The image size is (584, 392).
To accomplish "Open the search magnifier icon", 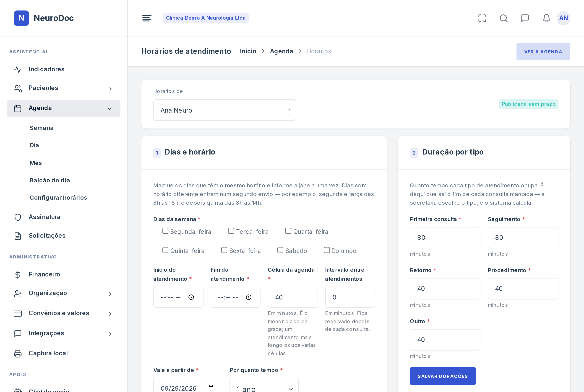I will [503, 18].
